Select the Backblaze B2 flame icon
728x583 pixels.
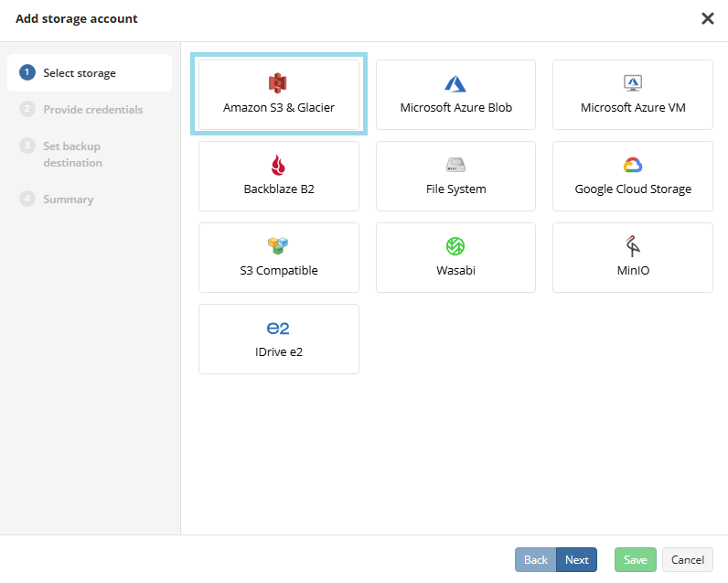pos(278,165)
